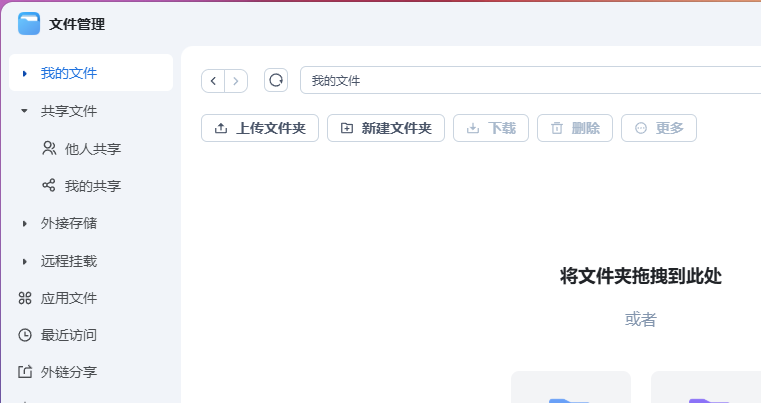
Task: Click the 最近访问 clock icon
Action: click(25, 335)
